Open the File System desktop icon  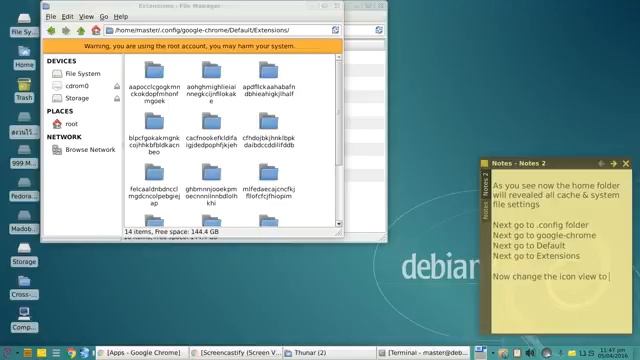click(x=24, y=24)
